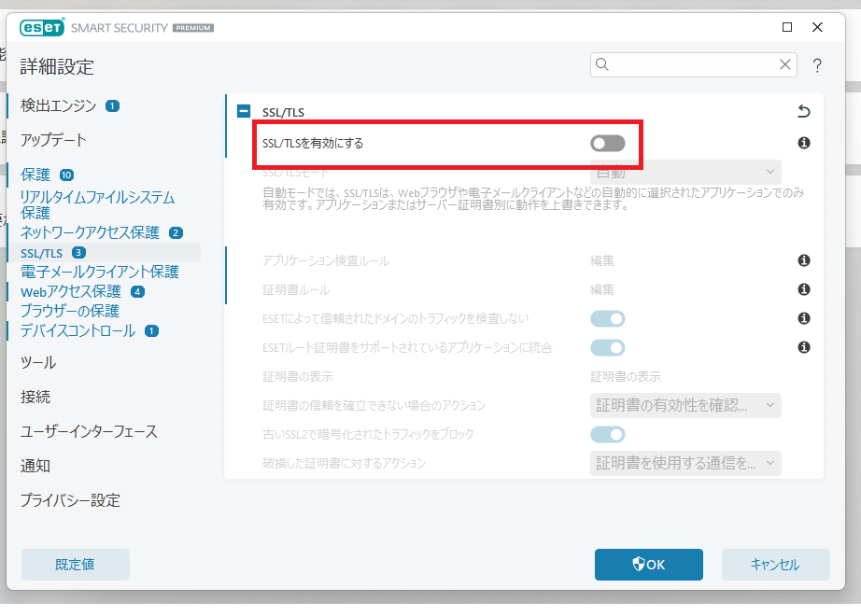
Task: Show info for ESETルート証明書 integration option
Action: point(804,347)
